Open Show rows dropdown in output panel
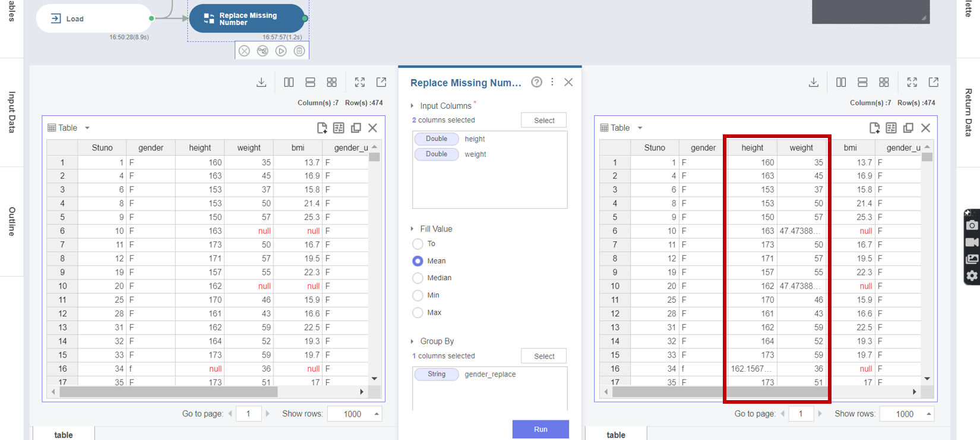The width and height of the screenshot is (980, 440). (907, 414)
